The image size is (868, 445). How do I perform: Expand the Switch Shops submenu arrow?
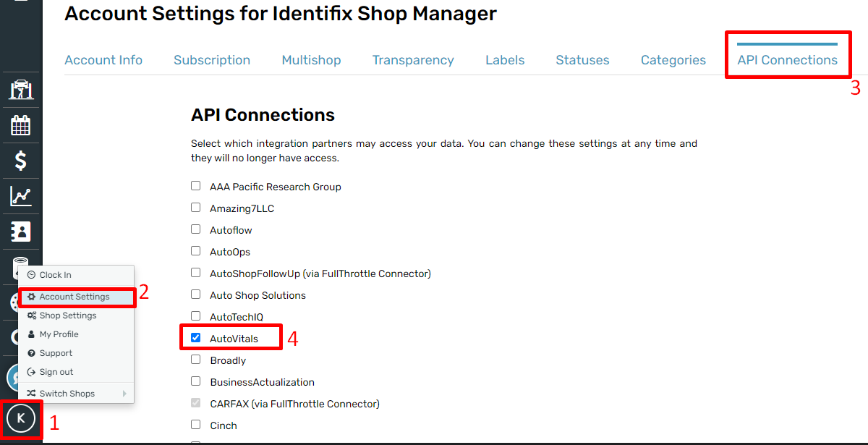(x=125, y=394)
